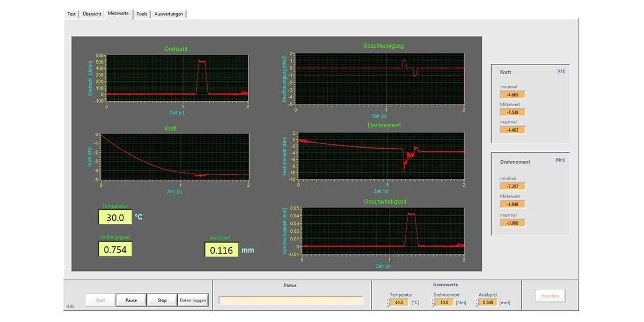Image resolution: width=644 pixels, height=322 pixels.
Task: Select the Wirkungsgrad value display
Action: 115,250
